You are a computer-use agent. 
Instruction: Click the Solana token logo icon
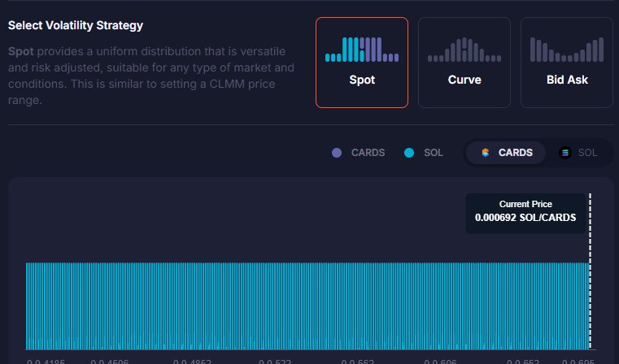tap(565, 153)
